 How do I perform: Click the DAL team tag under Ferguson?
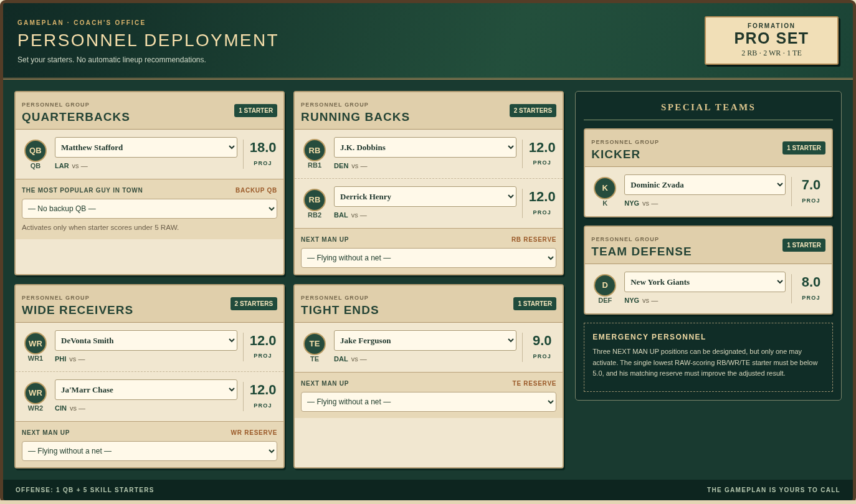coord(341,359)
